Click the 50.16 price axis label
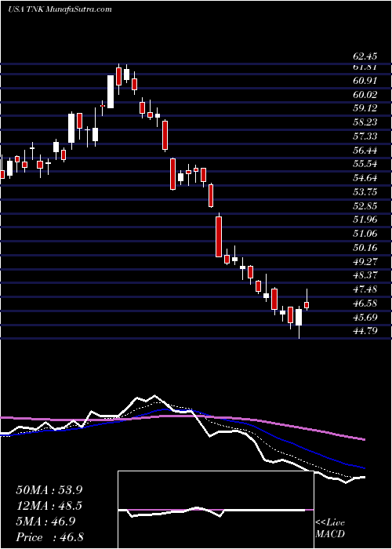392x549 pixels. pyautogui.click(x=365, y=248)
